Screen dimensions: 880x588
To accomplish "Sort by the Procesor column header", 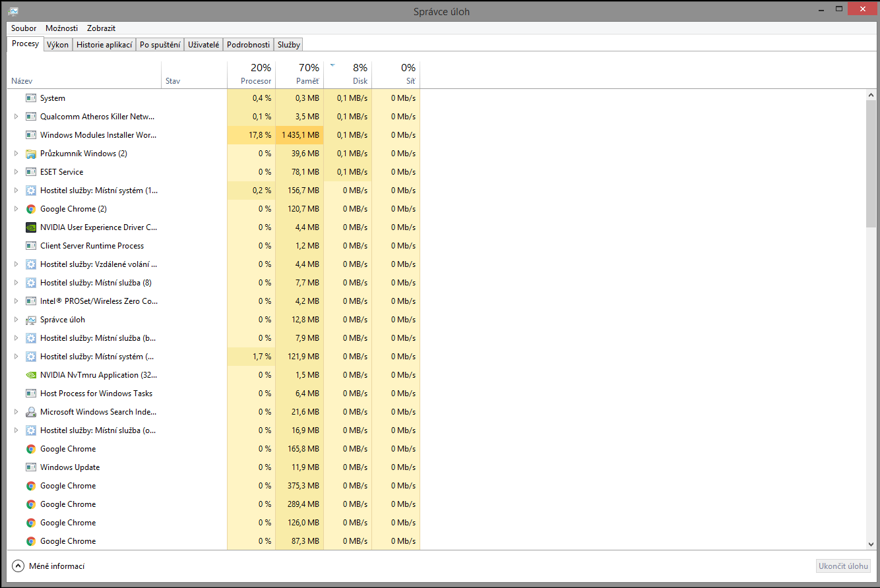I will click(x=251, y=74).
